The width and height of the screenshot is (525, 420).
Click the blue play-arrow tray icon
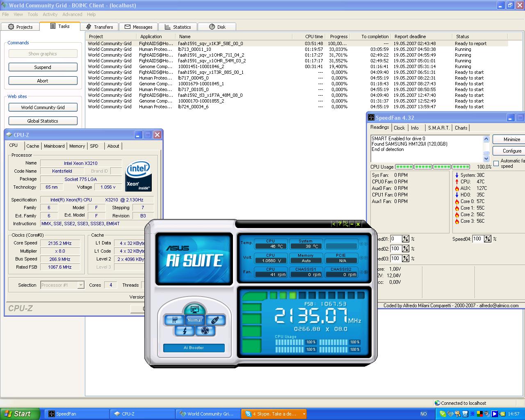[x=495, y=414]
